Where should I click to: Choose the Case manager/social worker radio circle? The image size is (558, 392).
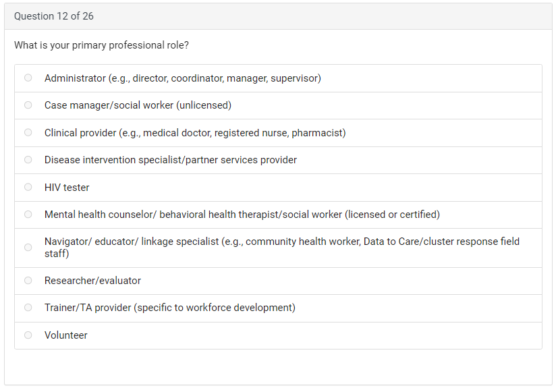28,105
